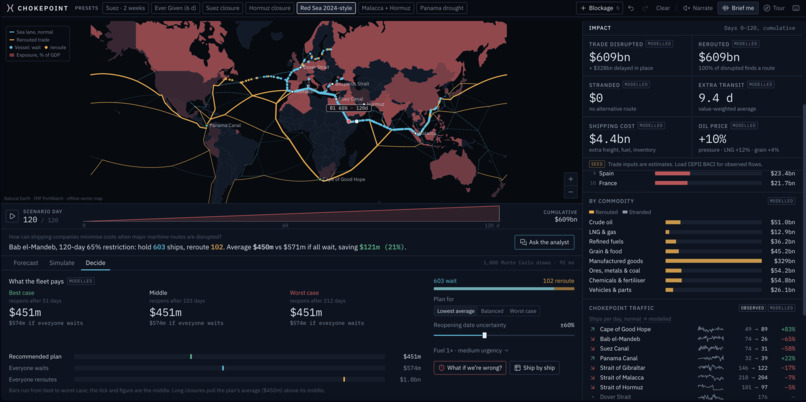The image size is (806, 402).
Task: Select the Lowest average plan option
Action: pos(455,311)
